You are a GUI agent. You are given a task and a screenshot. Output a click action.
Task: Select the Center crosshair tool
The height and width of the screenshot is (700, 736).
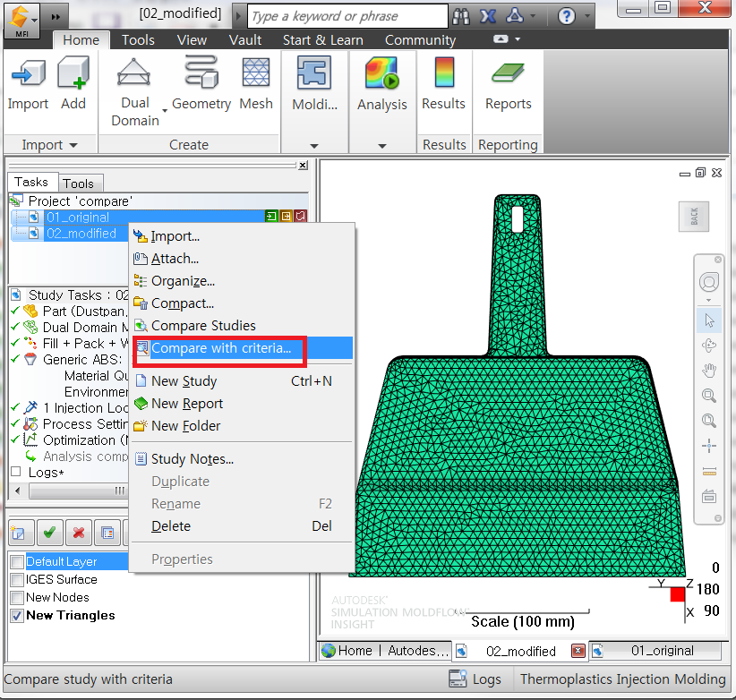coord(709,446)
